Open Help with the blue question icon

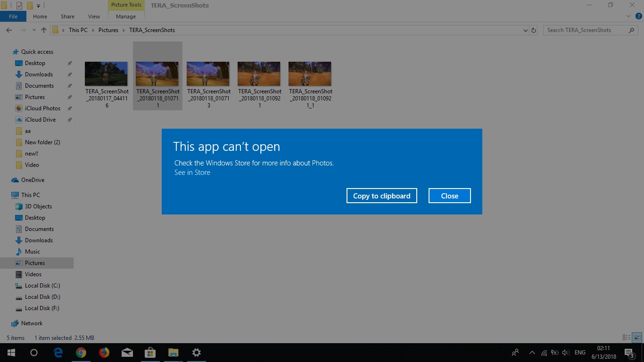coord(639,16)
